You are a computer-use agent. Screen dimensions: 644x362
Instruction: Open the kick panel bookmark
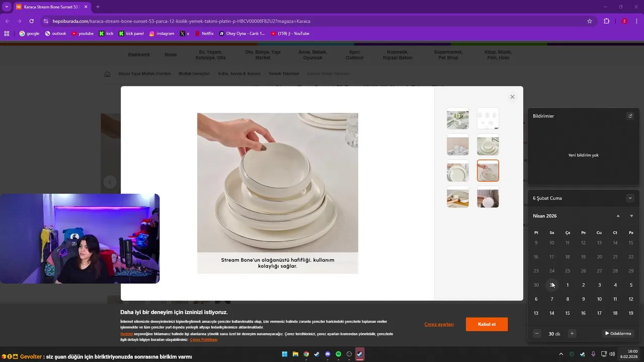131,34
